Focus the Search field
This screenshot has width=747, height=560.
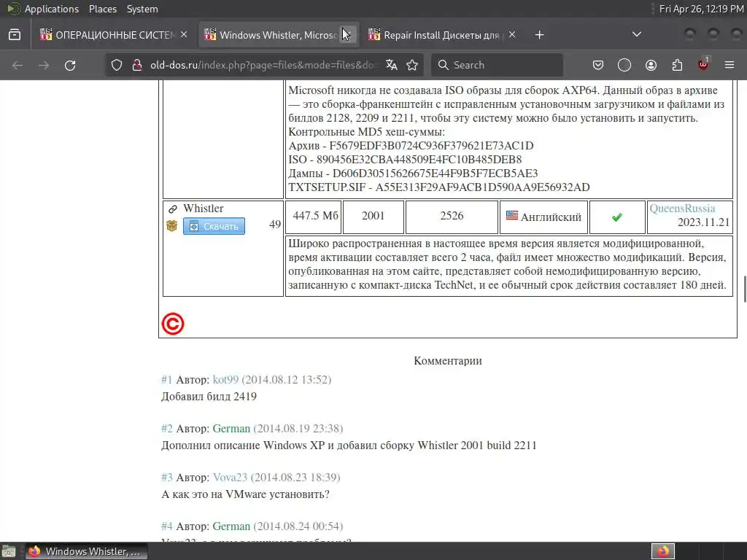[497, 65]
